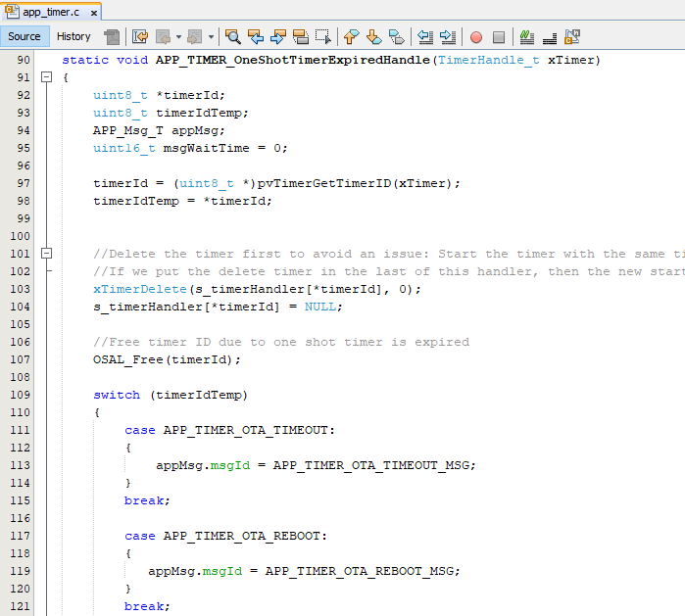Viewport: 685px width, 616px height.
Task: Shift the line left with toolbar icon
Action: coord(425,37)
